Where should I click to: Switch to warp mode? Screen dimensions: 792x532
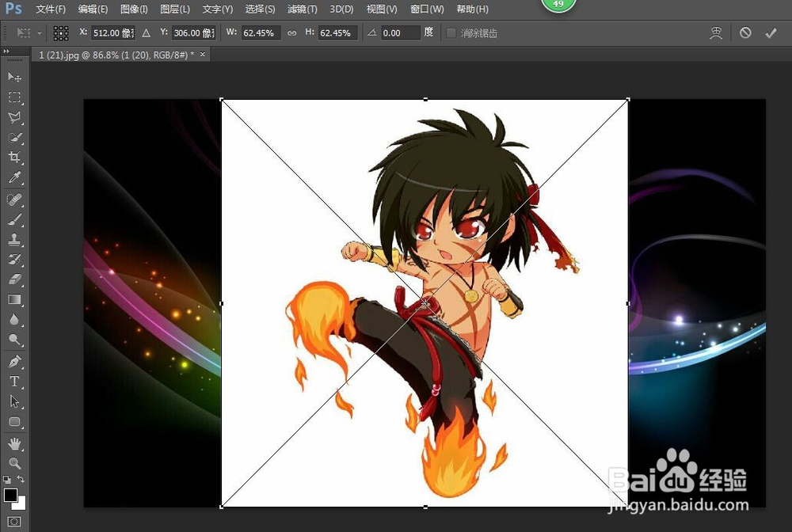716,33
